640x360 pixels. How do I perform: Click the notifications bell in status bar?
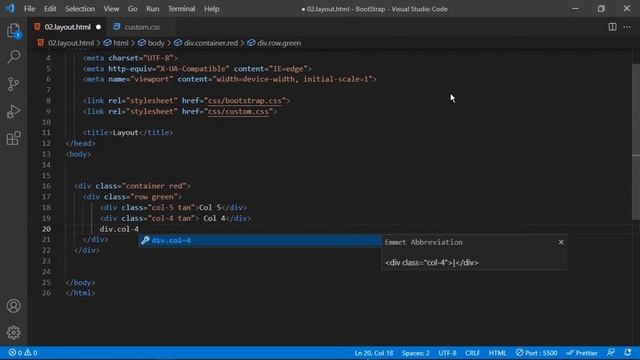(628, 352)
